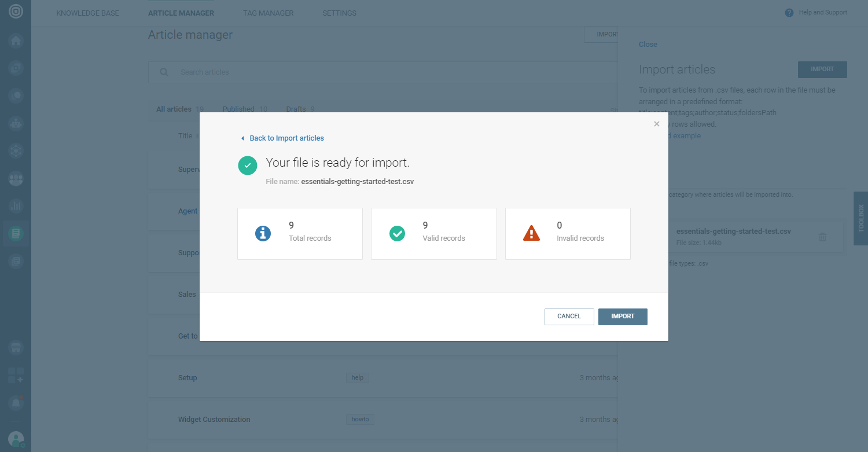Filter by the Drafts tab

[300, 109]
